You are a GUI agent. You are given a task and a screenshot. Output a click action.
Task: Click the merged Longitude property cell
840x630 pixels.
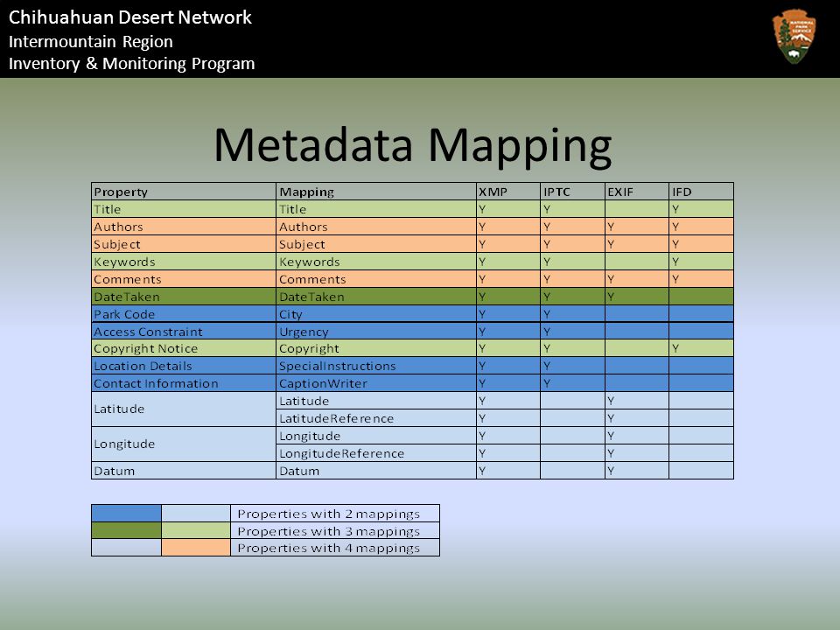click(x=184, y=444)
